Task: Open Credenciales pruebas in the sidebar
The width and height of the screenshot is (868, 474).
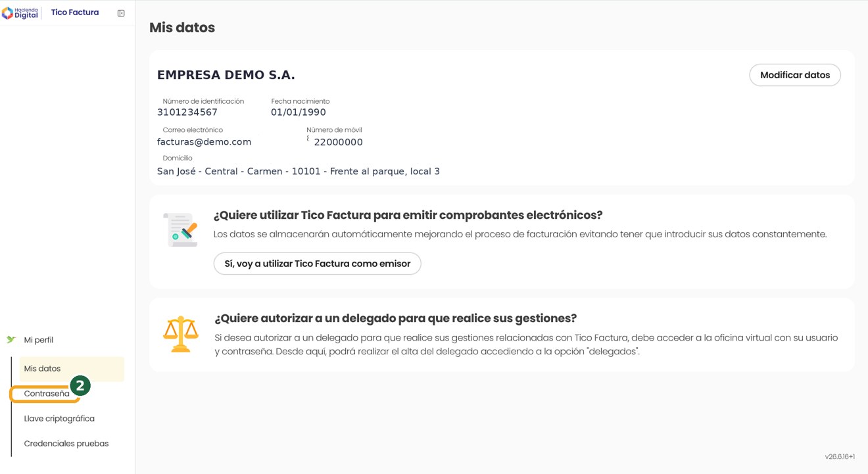Action: (66, 444)
